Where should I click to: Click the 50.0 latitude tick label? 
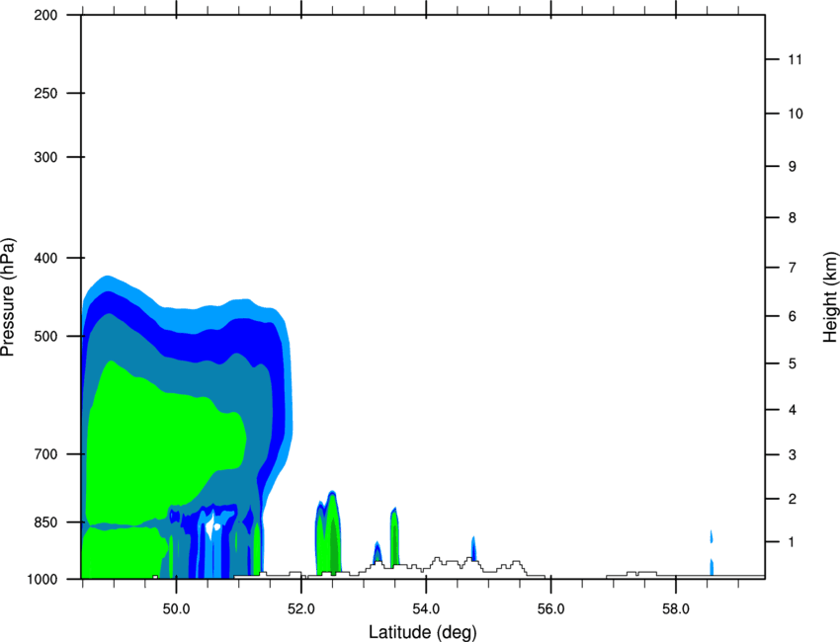click(176, 609)
